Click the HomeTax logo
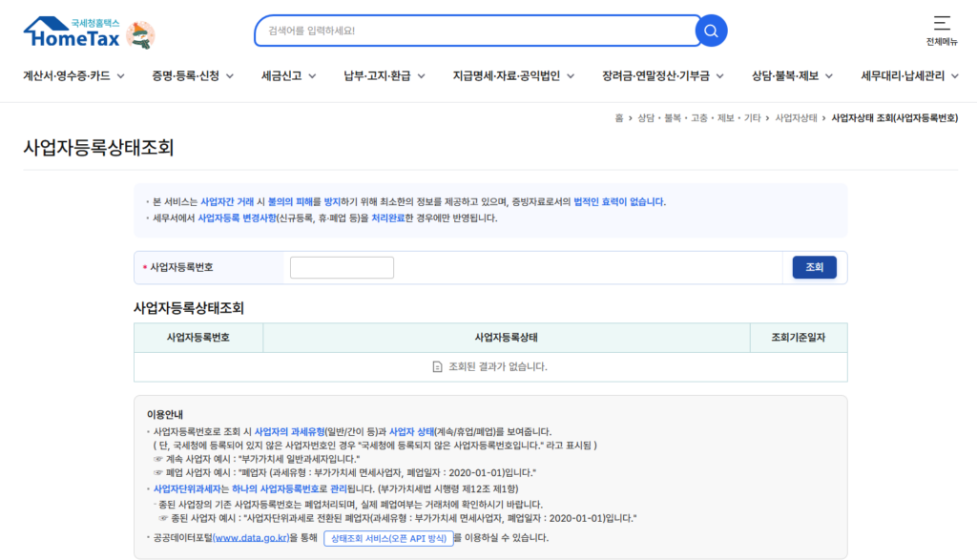This screenshot has width=977, height=560. click(x=73, y=33)
